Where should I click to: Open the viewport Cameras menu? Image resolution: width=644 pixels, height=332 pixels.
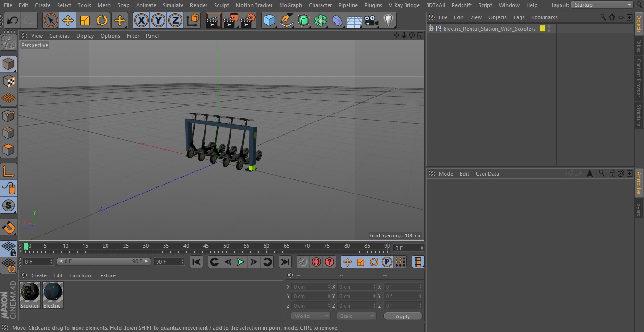coord(59,36)
